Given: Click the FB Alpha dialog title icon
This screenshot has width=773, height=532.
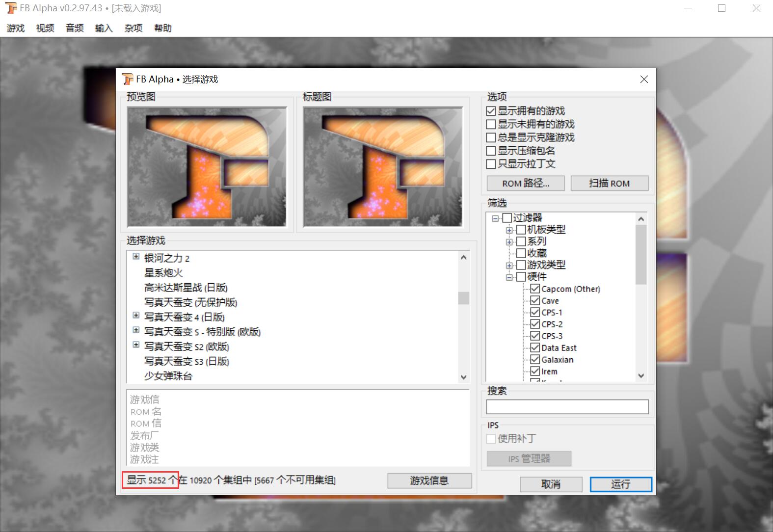Looking at the screenshot, I should click(x=128, y=79).
